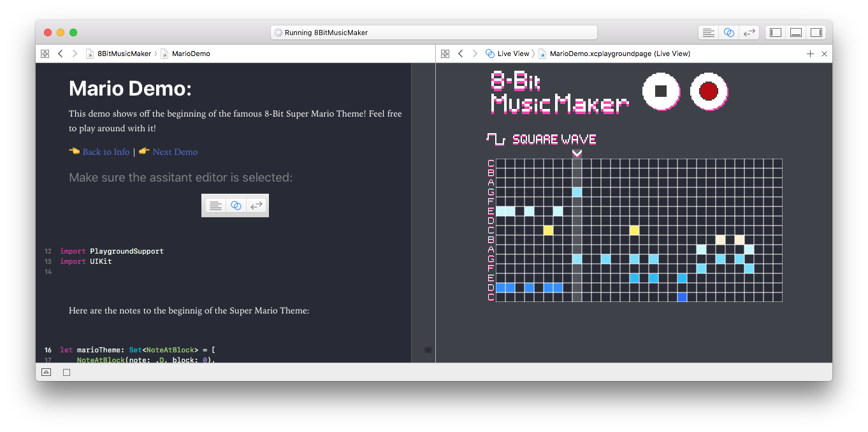This screenshot has width=868, height=432.
Task: Start recording with the red pixel button
Action: click(709, 91)
